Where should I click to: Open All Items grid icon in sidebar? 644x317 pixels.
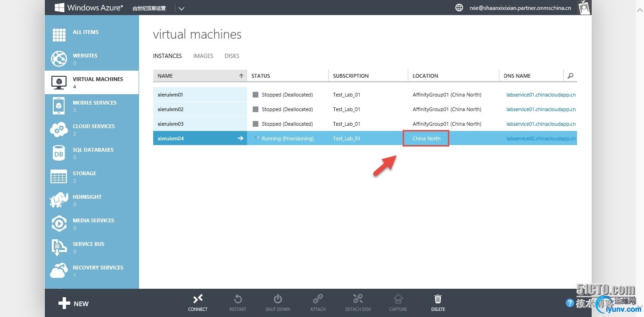tap(59, 35)
